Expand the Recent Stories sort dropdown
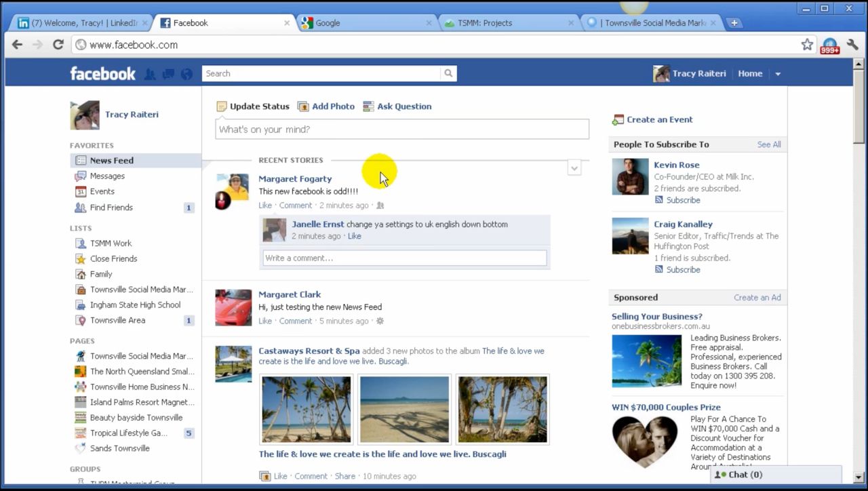Viewport: 868px width, 491px height. pos(574,168)
